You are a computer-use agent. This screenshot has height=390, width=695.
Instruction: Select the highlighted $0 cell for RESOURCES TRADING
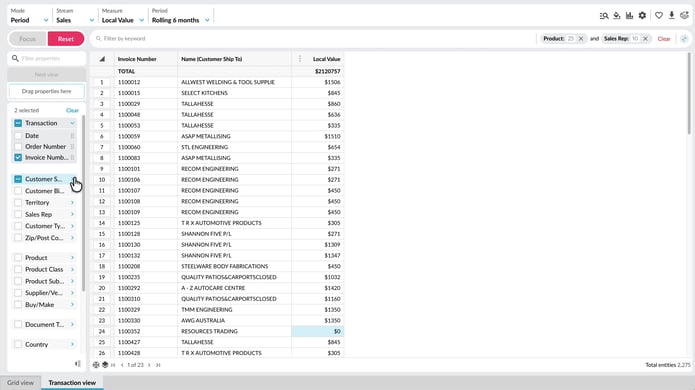tap(318, 332)
